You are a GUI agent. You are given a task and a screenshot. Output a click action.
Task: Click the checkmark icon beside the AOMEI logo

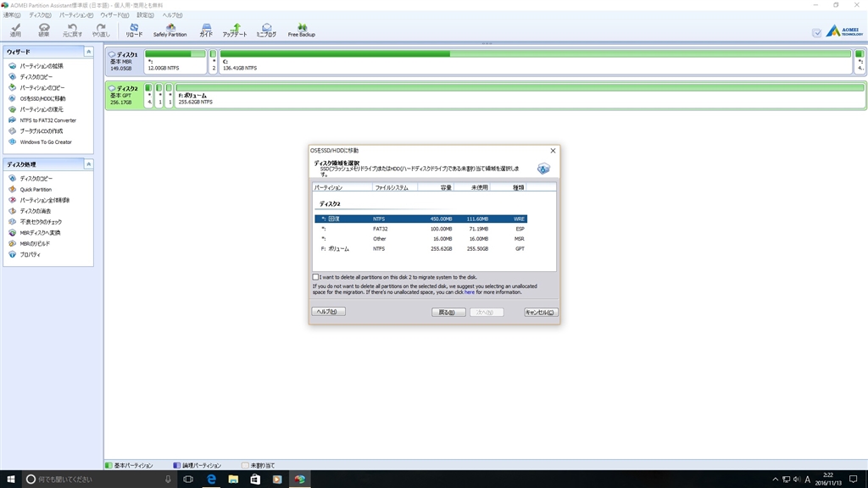816,33
